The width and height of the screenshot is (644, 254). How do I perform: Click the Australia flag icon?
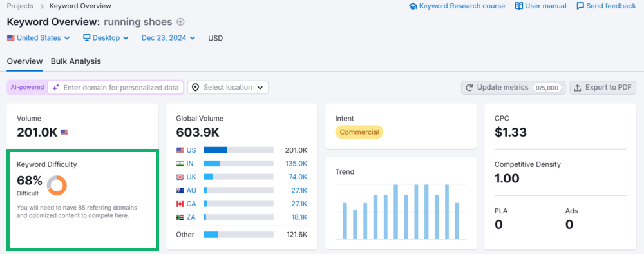[x=180, y=190]
